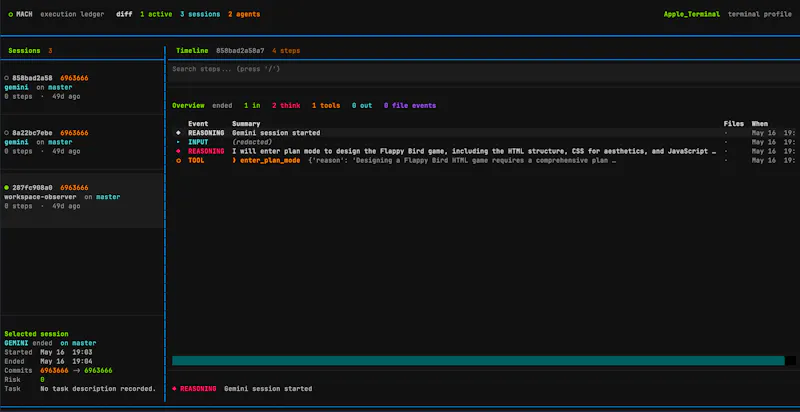Click the orange circle icon of the TOOL row
The width and height of the screenshot is (800, 412).
point(178,160)
